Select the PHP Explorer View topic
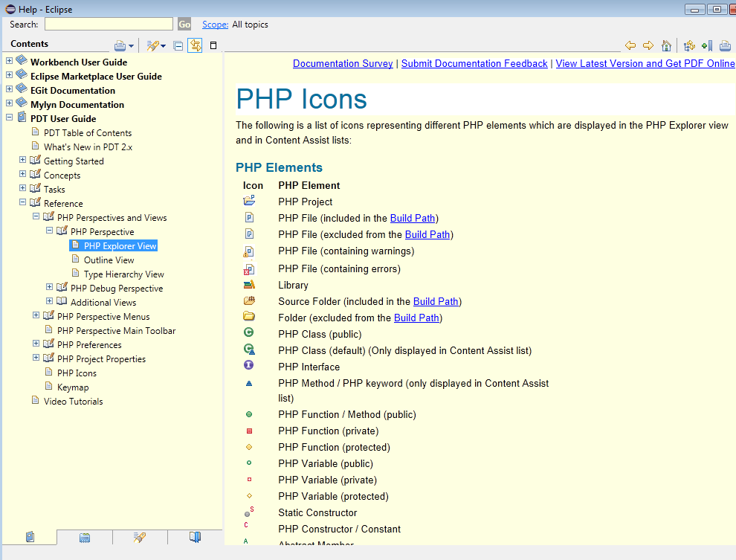This screenshot has width=736, height=560. tap(120, 246)
